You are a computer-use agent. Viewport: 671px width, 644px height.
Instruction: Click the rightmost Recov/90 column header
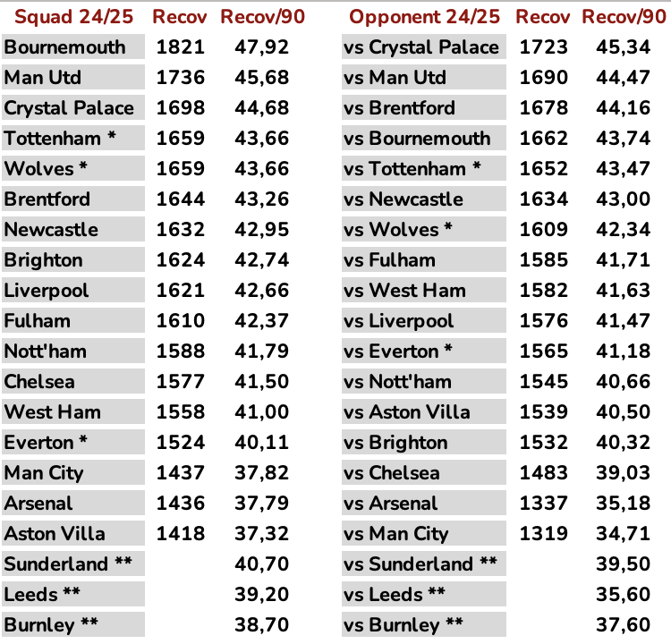click(x=624, y=17)
